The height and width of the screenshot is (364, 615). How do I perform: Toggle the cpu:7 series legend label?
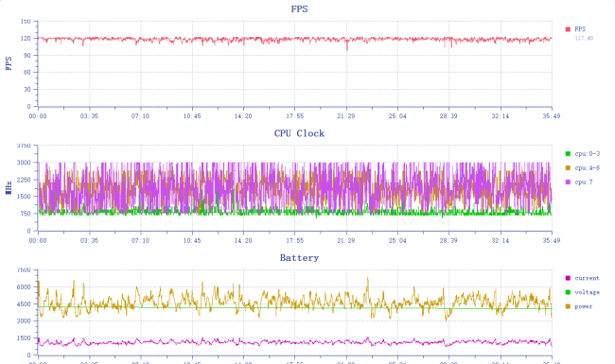click(584, 182)
